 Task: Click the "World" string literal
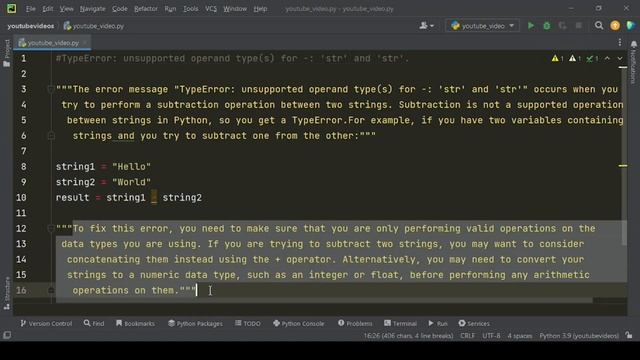coord(131,182)
